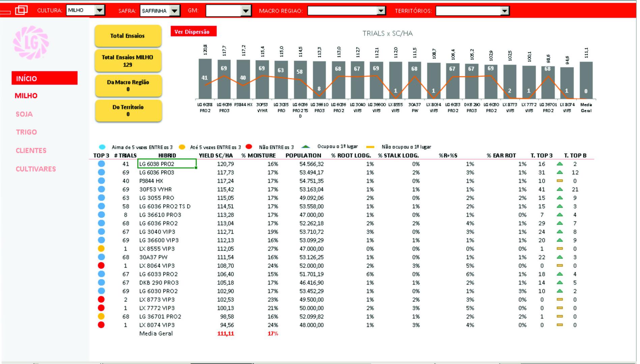
Task: Click the blue status dot for LG 6038 PRO2
Action: click(101, 164)
